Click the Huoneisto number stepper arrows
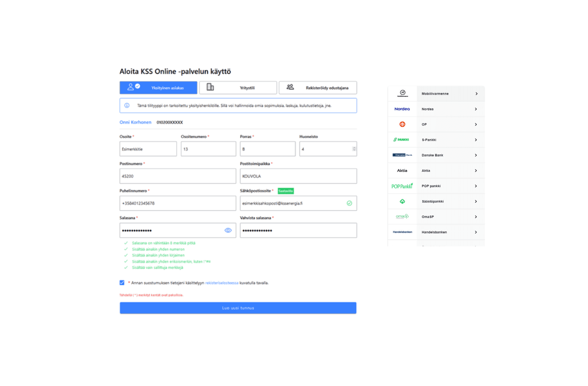 [354, 149]
